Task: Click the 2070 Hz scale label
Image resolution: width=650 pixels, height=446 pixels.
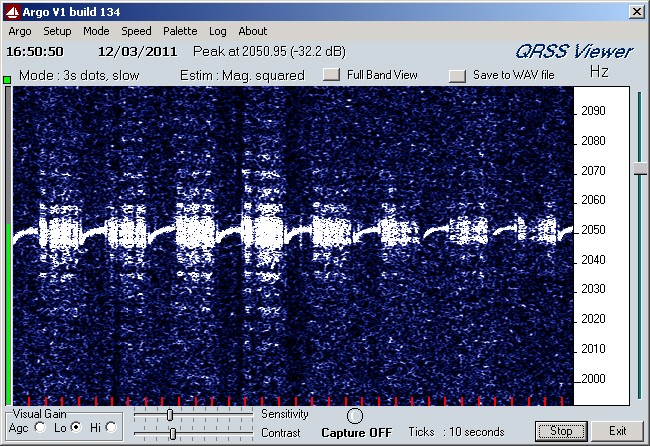Action: [x=593, y=170]
